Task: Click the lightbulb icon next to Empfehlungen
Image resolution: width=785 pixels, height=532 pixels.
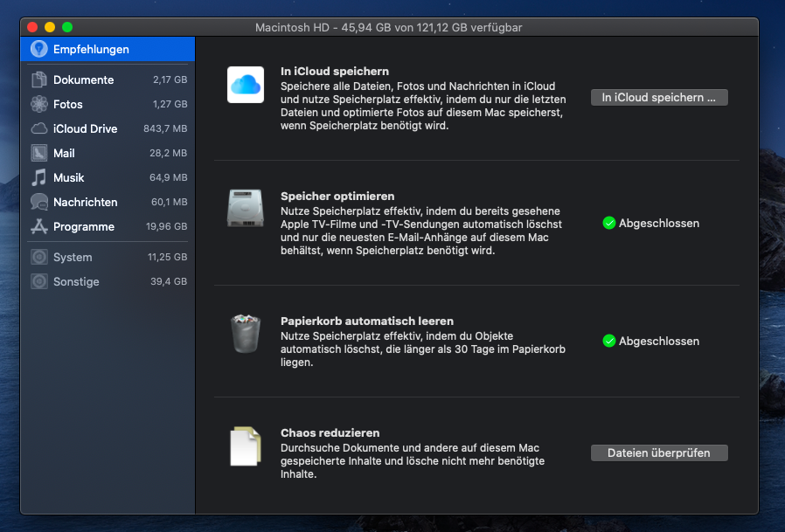Action: 39,50
